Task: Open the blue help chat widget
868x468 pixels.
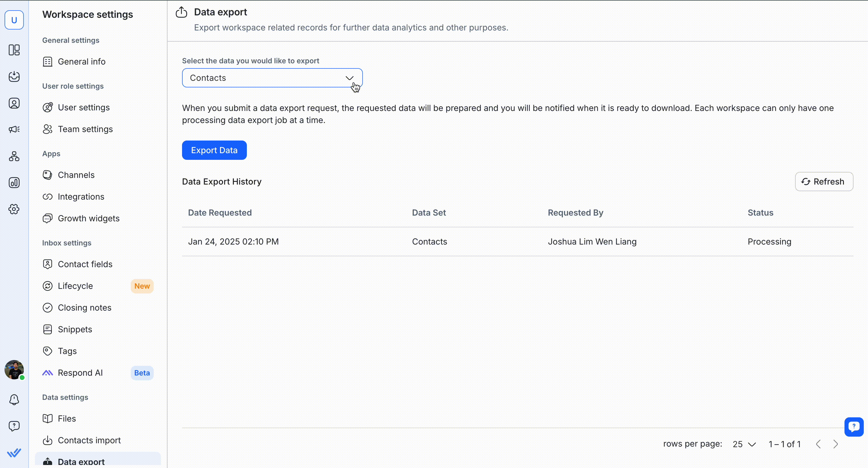Action: (x=854, y=426)
